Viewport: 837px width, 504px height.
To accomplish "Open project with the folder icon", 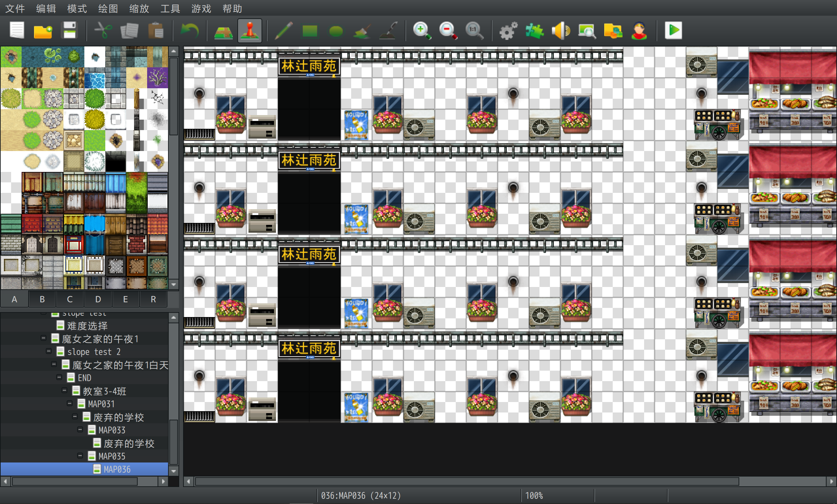I will pos(43,31).
